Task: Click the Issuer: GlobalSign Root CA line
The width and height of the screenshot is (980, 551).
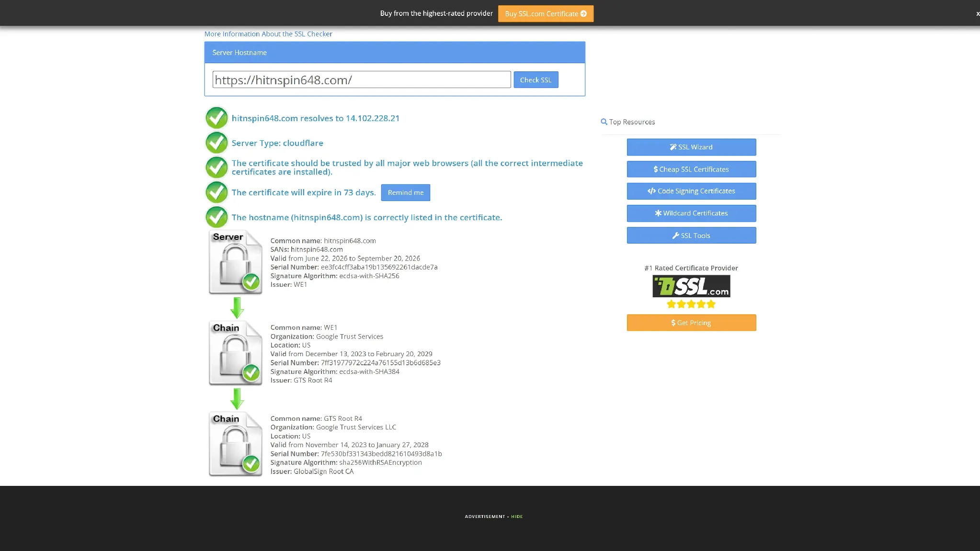Action: [312, 472]
